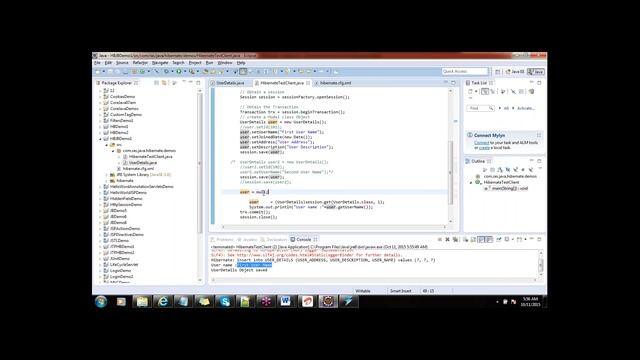Click Collapse All in Package Explorer
This screenshot has height=360, width=640.
tap(156, 83)
